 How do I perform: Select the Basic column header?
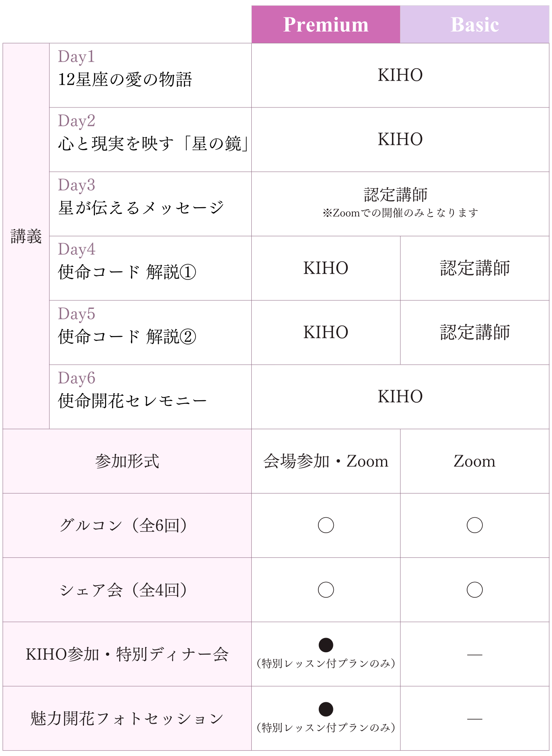tap(474, 25)
